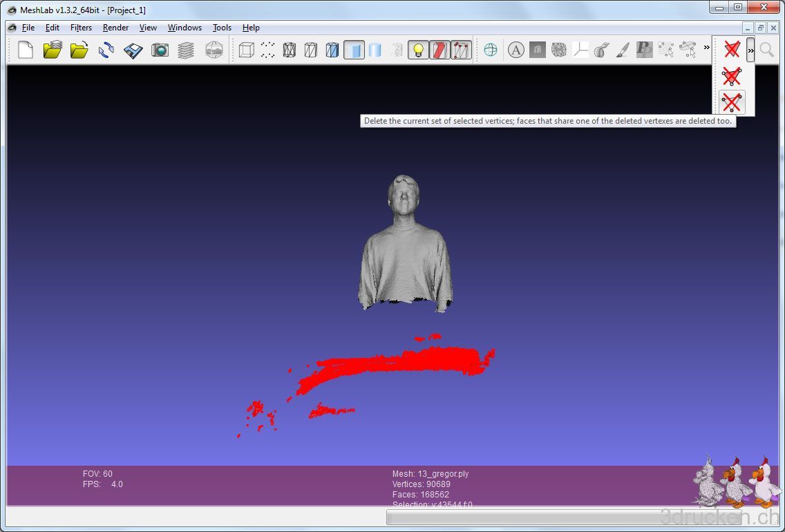
Task: Expand the overflow chevron beside the delete icons
Action: click(x=750, y=50)
